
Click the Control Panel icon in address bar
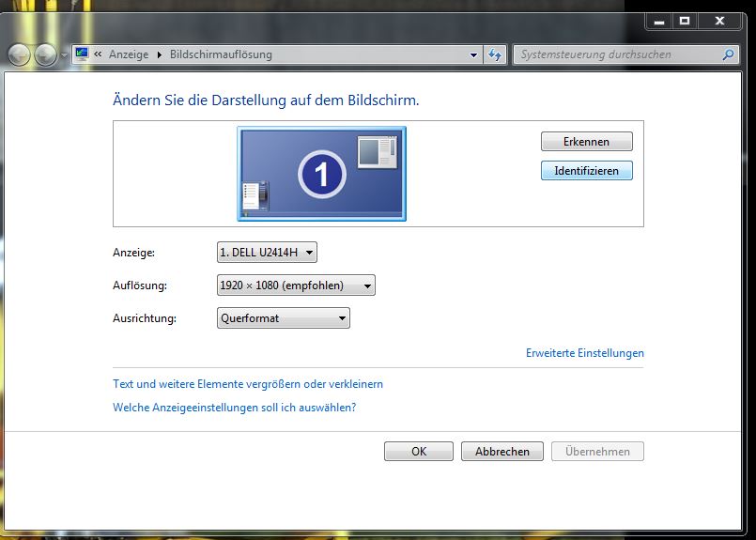(83, 54)
